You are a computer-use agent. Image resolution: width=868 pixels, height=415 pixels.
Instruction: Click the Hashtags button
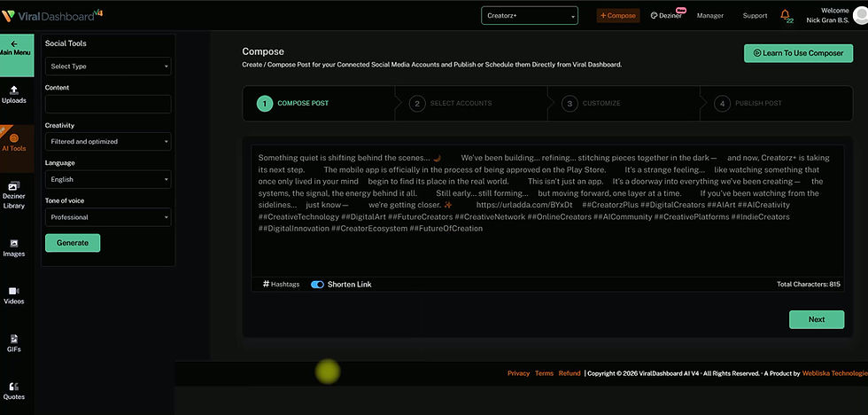[282, 285]
